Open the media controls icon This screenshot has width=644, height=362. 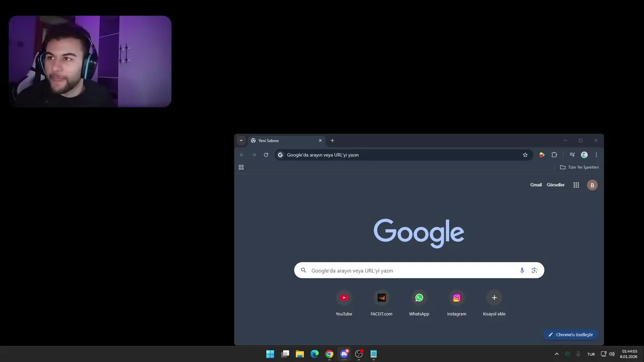(572, 155)
